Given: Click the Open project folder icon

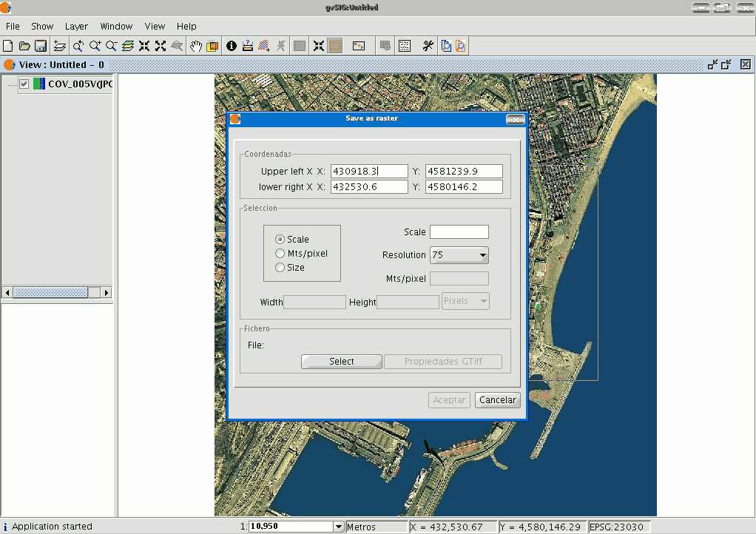Looking at the screenshot, I should (24, 46).
